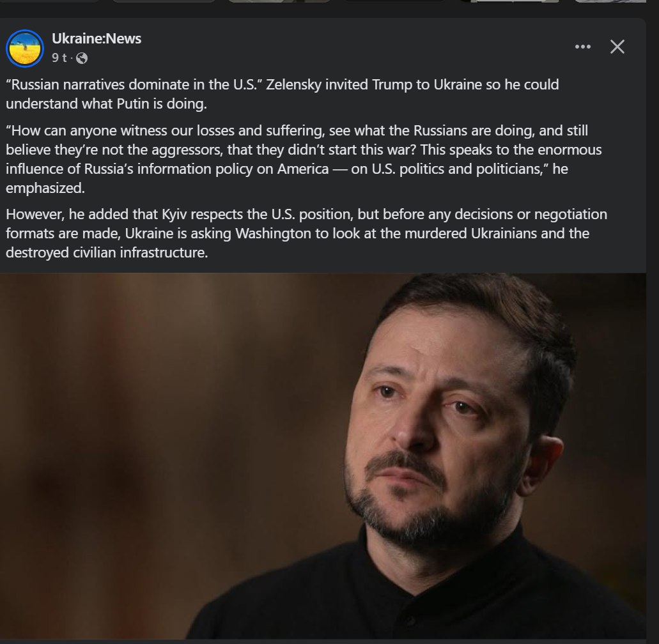Click paragraph starting 'How can anyone witness'
Image resolution: width=659 pixels, height=644 pixels.
click(x=304, y=159)
